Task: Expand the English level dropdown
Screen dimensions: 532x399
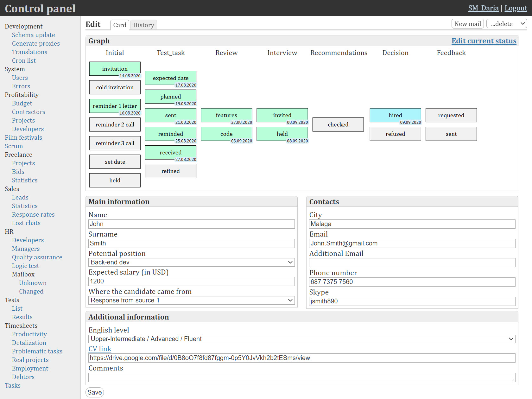Action: 301,339
